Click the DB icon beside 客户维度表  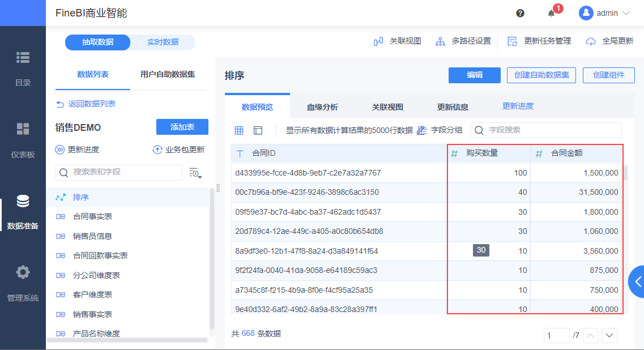tap(61, 294)
